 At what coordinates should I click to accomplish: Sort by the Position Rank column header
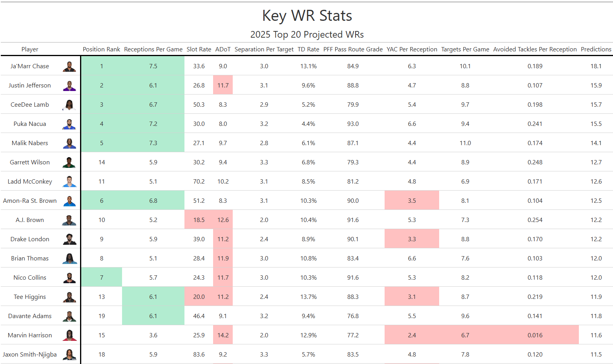[x=101, y=49]
